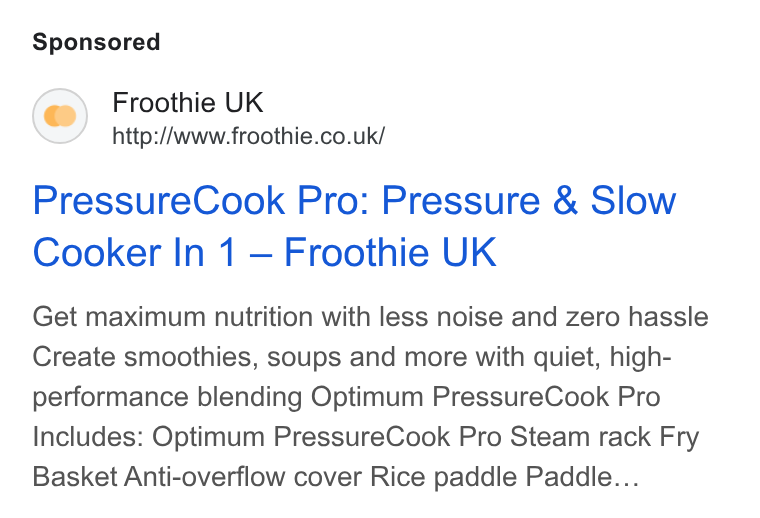Click the 'Cooker In 1 – Froothie UK' headline line
This screenshot has height=518, width=760.
click(x=265, y=252)
